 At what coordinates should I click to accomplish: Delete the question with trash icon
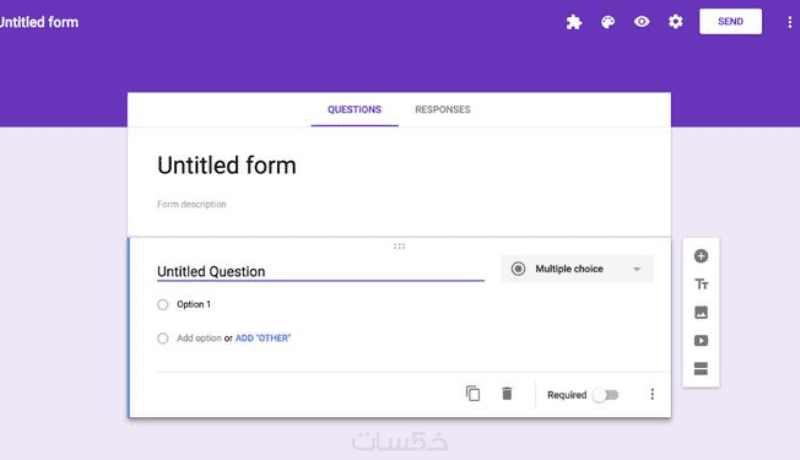(507, 394)
